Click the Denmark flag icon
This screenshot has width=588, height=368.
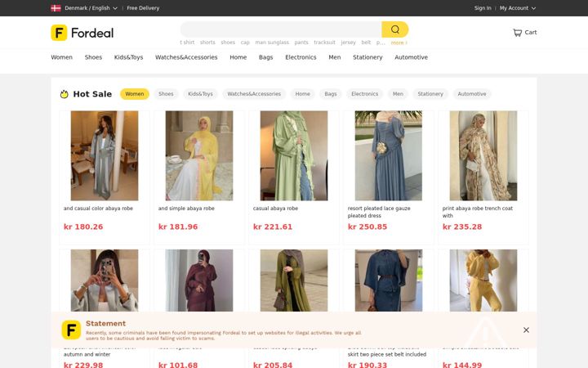(56, 8)
